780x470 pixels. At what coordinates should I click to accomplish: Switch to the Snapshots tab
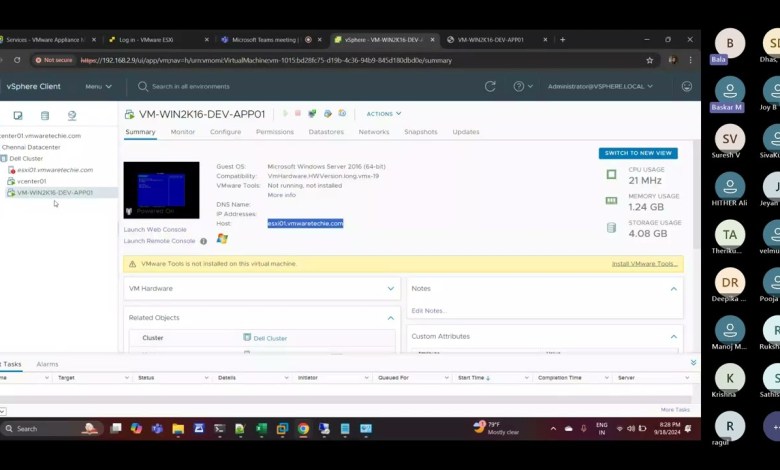point(421,132)
